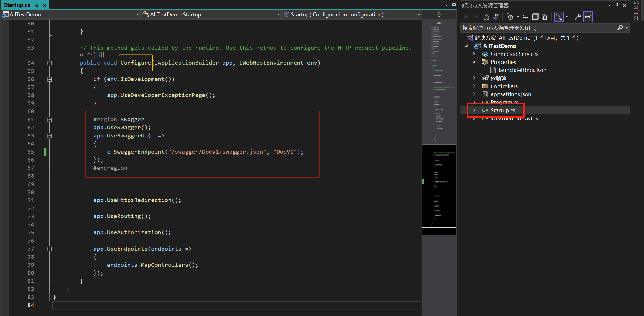Screen dimensions: 644x316
Task: Collapse the if block at line 56
Action: click(x=49, y=79)
